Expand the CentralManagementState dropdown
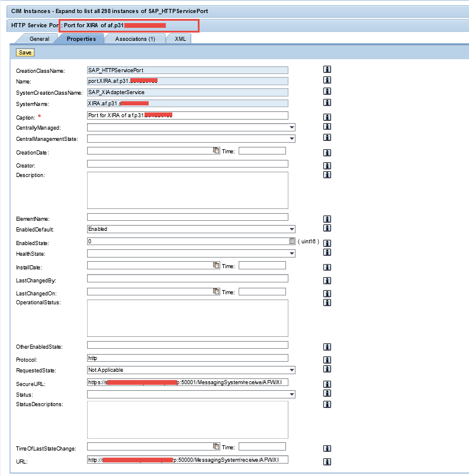This screenshot has height=476, width=469. 292,139
